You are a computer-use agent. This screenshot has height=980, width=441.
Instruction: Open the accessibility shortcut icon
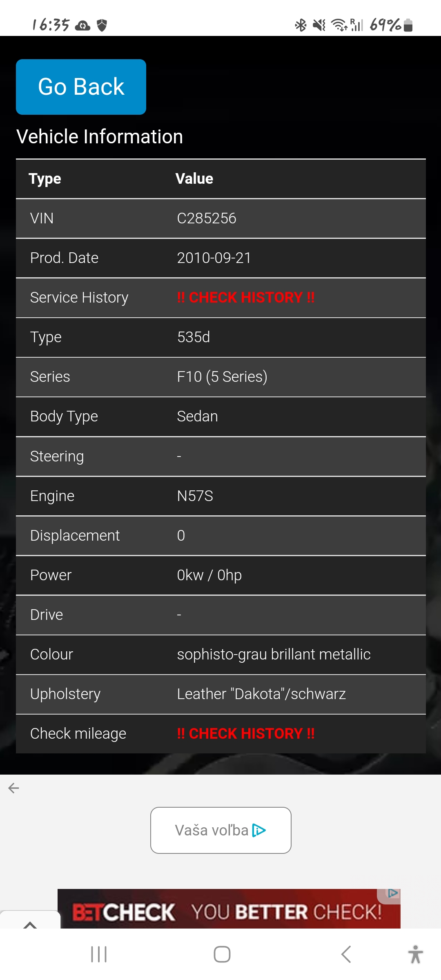pos(415,954)
